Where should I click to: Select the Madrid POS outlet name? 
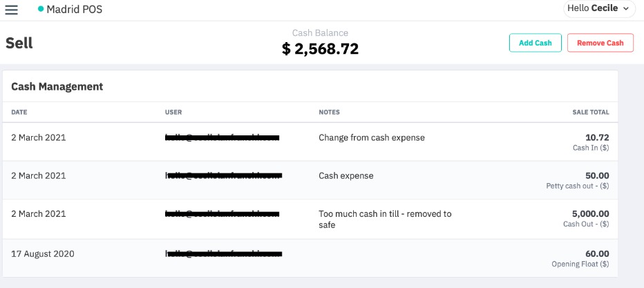coord(75,9)
